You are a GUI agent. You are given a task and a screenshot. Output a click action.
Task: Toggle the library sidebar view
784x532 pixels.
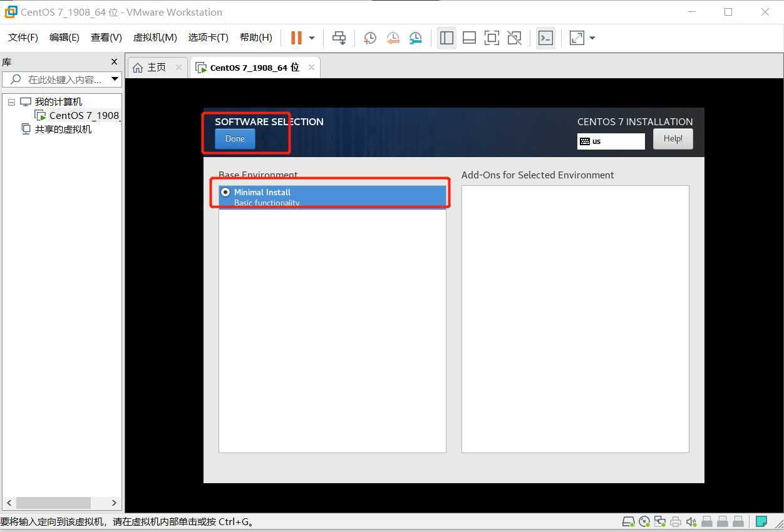pos(446,38)
